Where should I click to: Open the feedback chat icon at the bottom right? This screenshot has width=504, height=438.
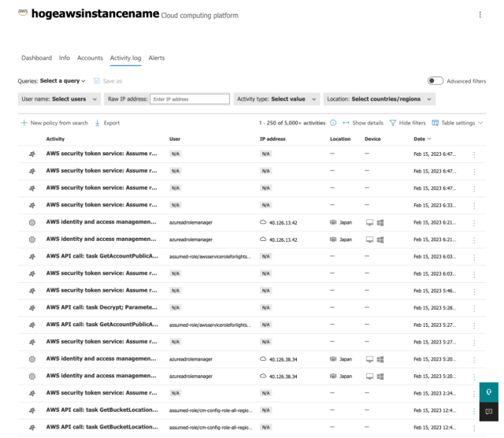pos(489,412)
